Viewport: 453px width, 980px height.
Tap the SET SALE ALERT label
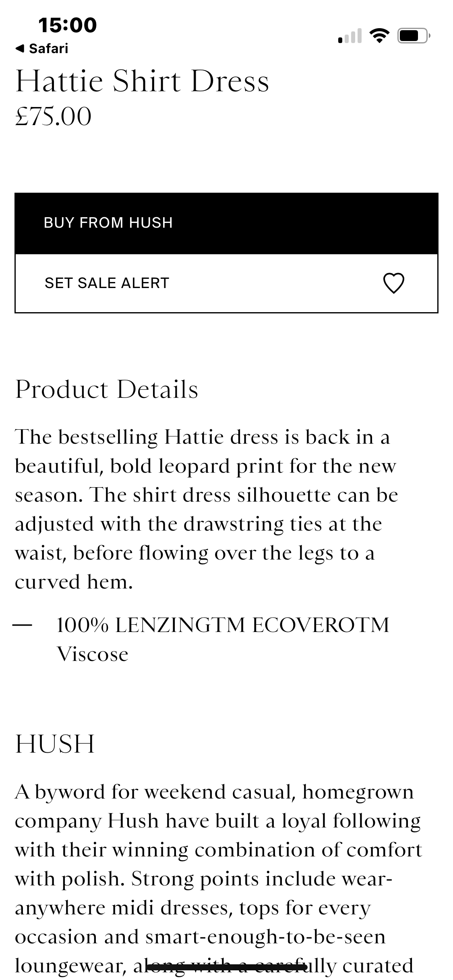[x=107, y=283]
